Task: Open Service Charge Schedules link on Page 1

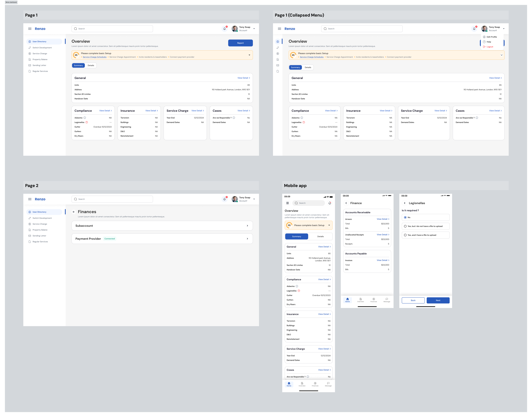Action: 95,57
